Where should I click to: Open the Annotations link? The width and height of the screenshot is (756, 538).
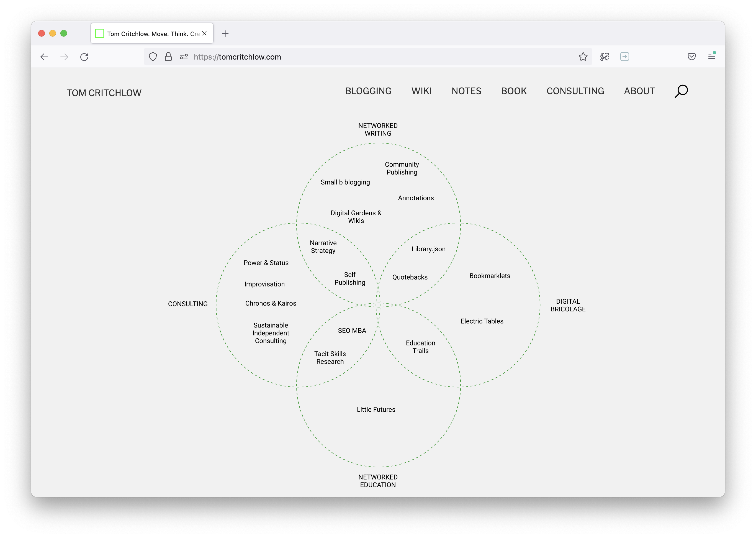[x=416, y=198]
